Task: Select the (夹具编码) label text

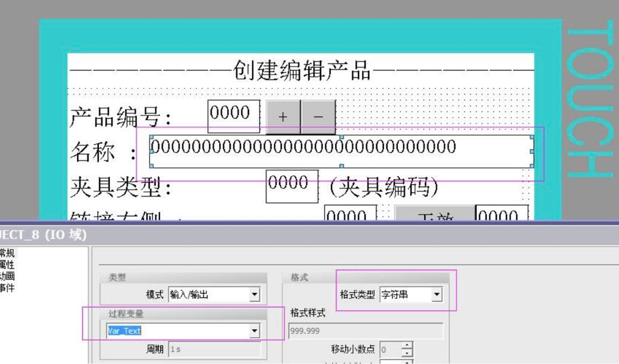Action: pyautogui.click(x=384, y=187)
